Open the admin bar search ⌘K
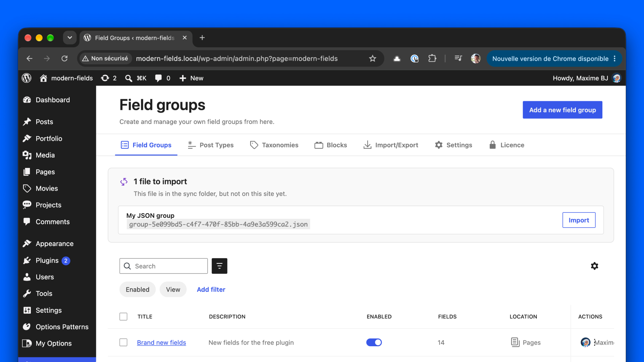Image resolution: width=644 pixels, height=362 pixels. [x=136, y=78]
